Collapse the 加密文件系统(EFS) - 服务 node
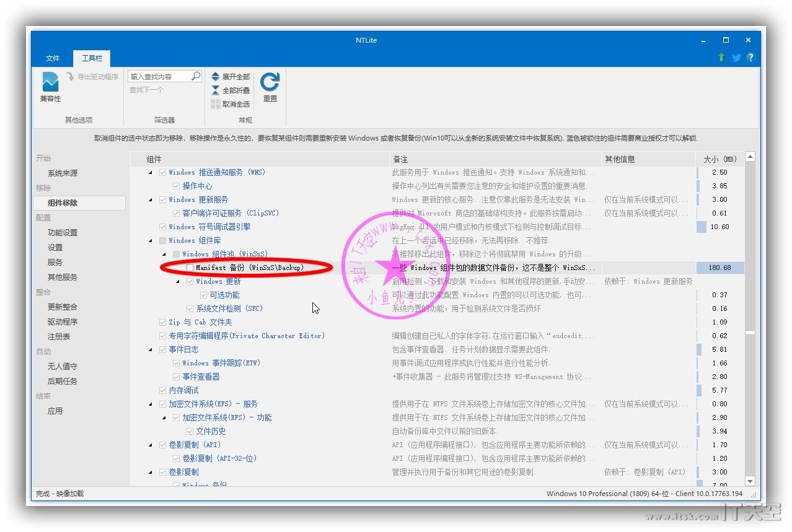792x532 pixels. point(151,404)
